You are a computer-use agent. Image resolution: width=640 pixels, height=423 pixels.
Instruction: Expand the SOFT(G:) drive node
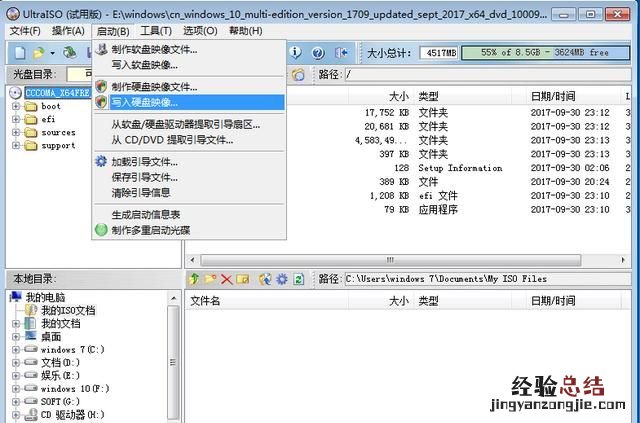(x=16, y=402)
